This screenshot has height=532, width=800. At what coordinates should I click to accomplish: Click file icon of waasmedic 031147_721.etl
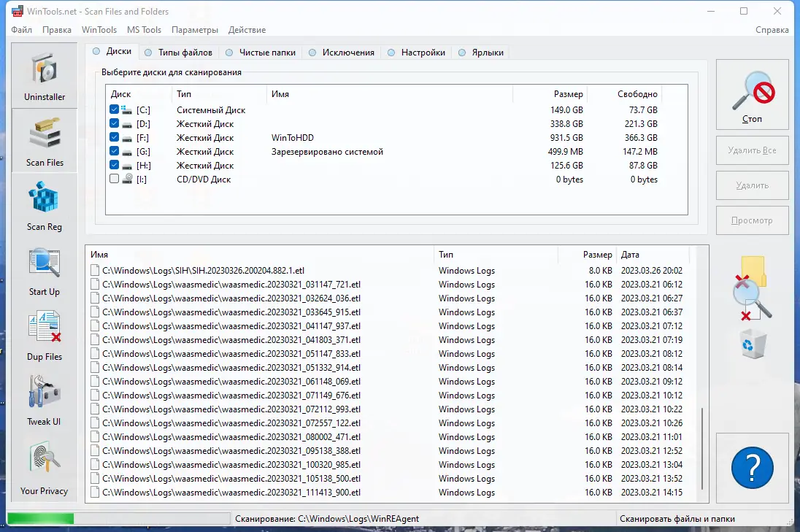tap(95, 284)
